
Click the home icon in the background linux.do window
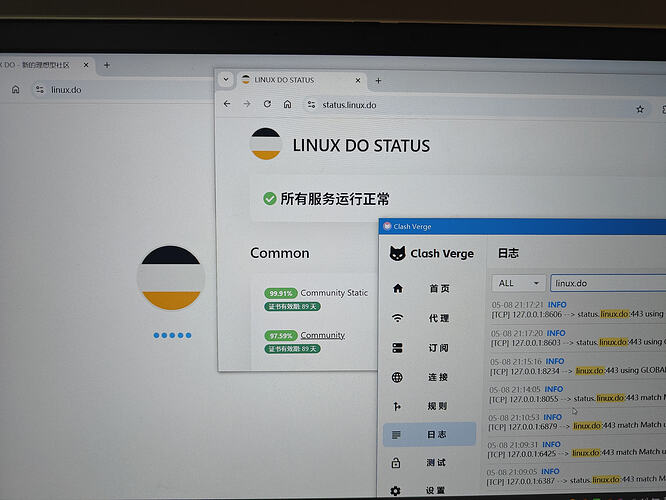pyautogui.click(x=16, y=89)
